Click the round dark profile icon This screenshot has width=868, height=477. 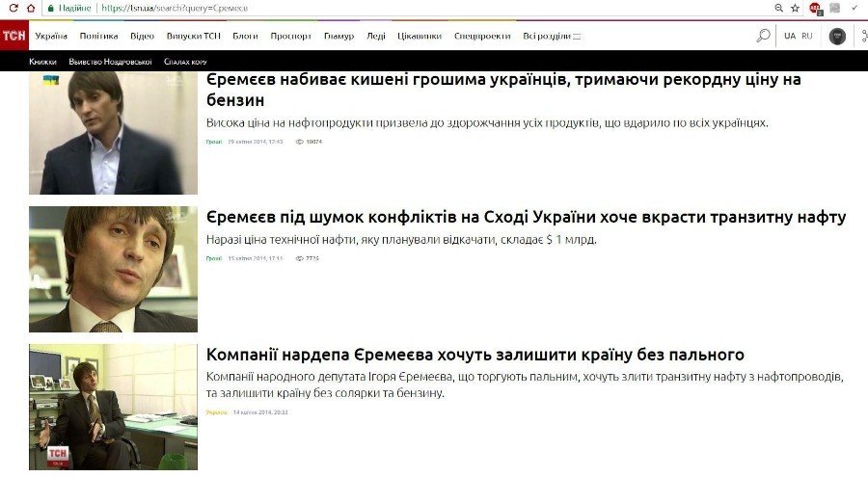click(837, 36)
